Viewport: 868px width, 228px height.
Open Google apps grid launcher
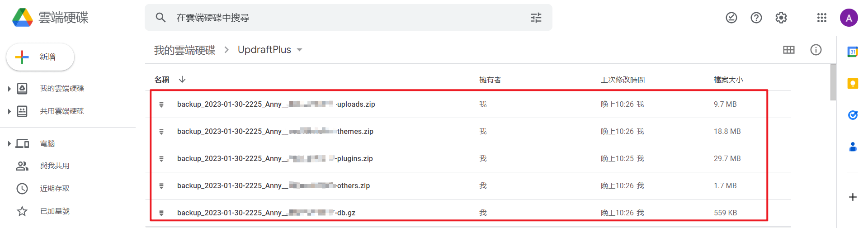pos(822,18)
